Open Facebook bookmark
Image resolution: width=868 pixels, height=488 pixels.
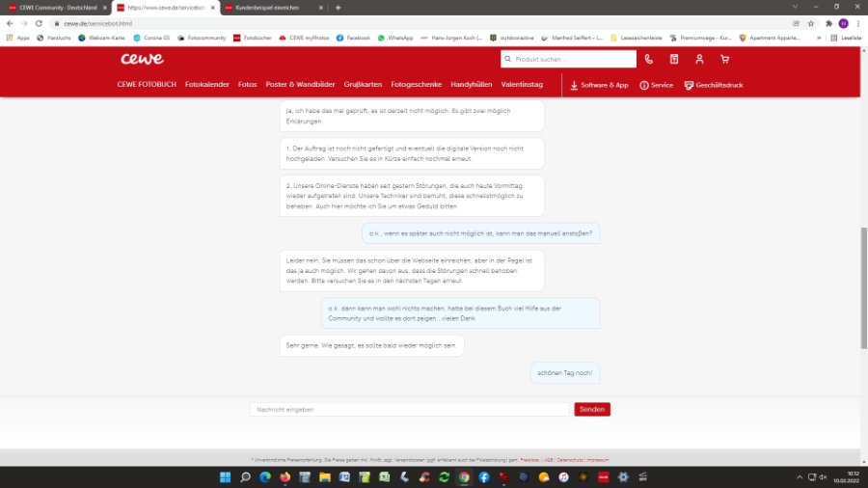click(353, 38)
